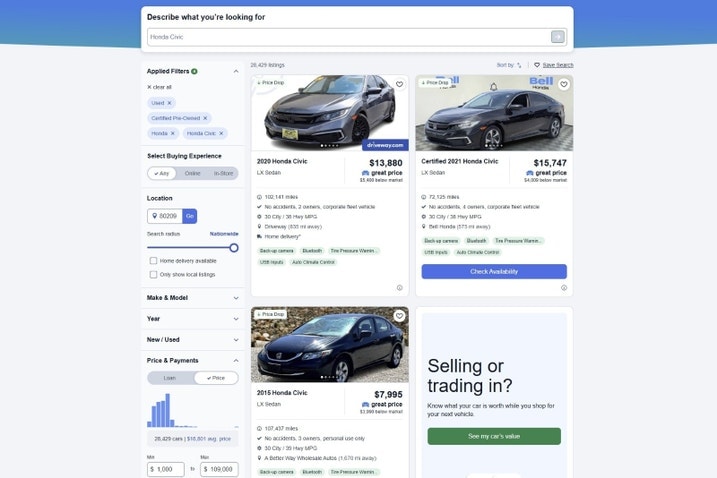Click the search submit arrow button
Screen dimensions: 717x478
[557, 37]
